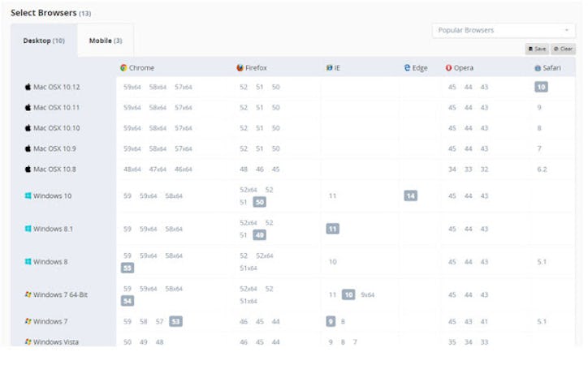This screenshot has height=365, width=588.
Task: Switch to the Desktop tab
Action: [x=44, y=41]
